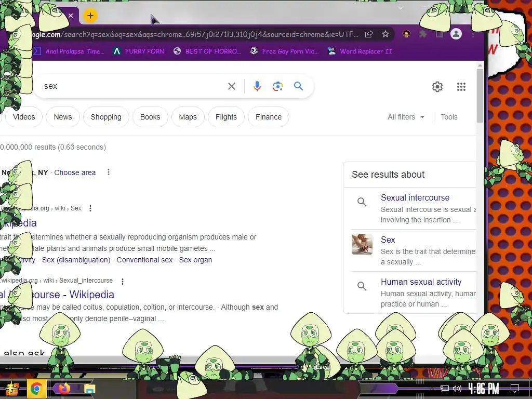The width and height of the screenshot is (532, 399).
Task: Open three-dot menu for wiki › Sex result
Action: [90, 208]
